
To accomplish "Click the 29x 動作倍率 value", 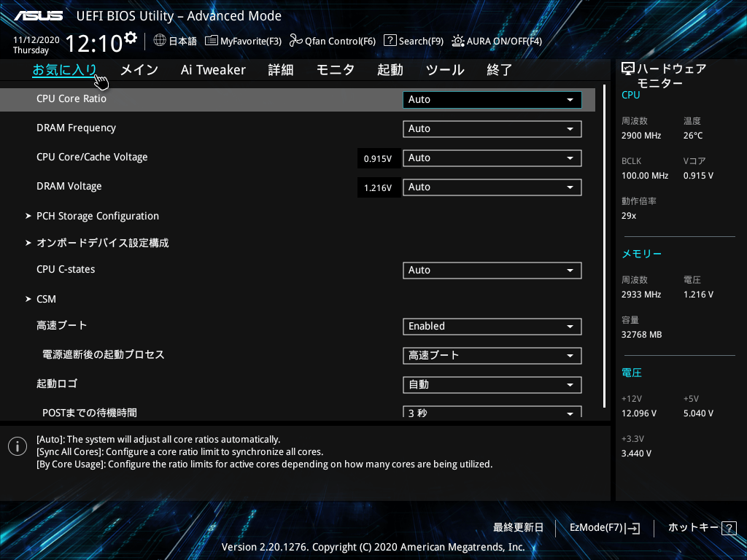I will pos(628,215).
